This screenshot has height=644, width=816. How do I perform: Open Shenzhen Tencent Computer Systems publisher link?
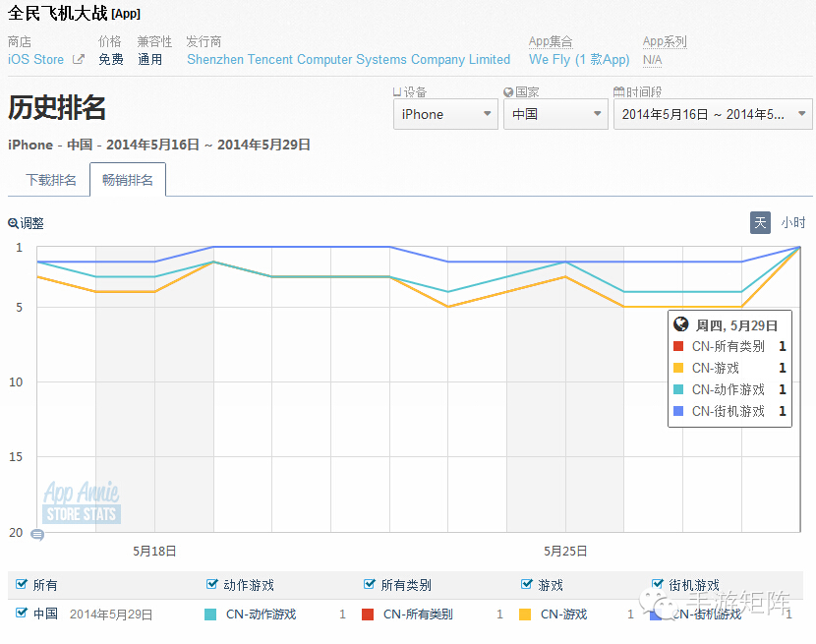(x=348, y=59)
